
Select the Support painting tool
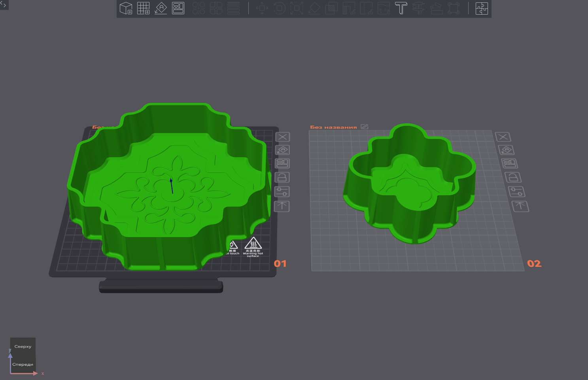pos(349,8)
